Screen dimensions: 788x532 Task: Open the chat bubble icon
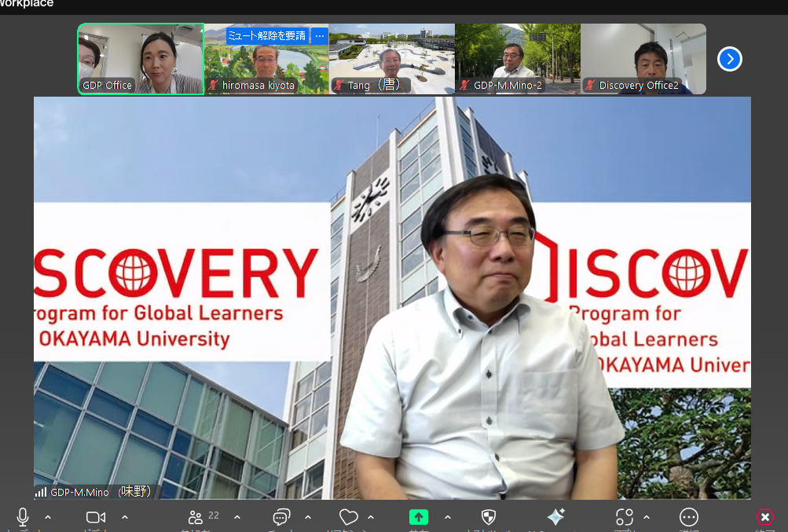pyautogui.click(x=281, y=517)
